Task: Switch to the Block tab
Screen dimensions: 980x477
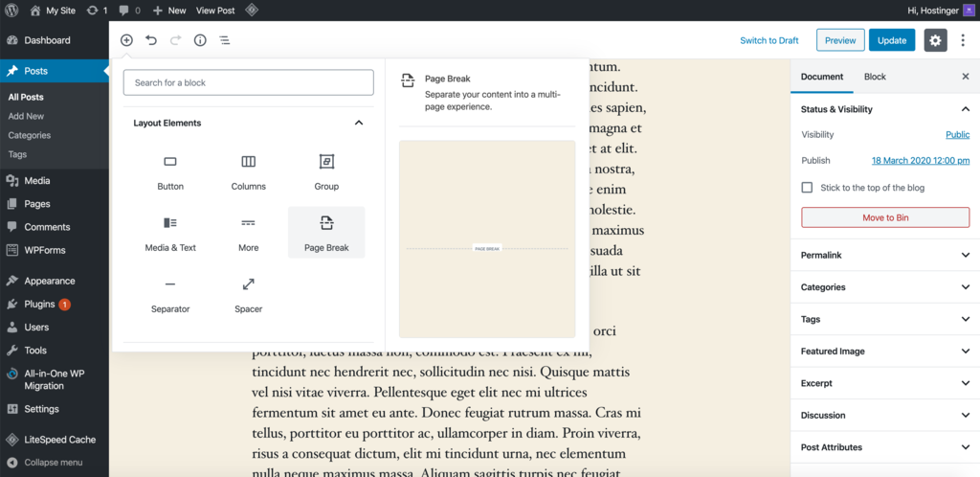Action: point(875,77)
